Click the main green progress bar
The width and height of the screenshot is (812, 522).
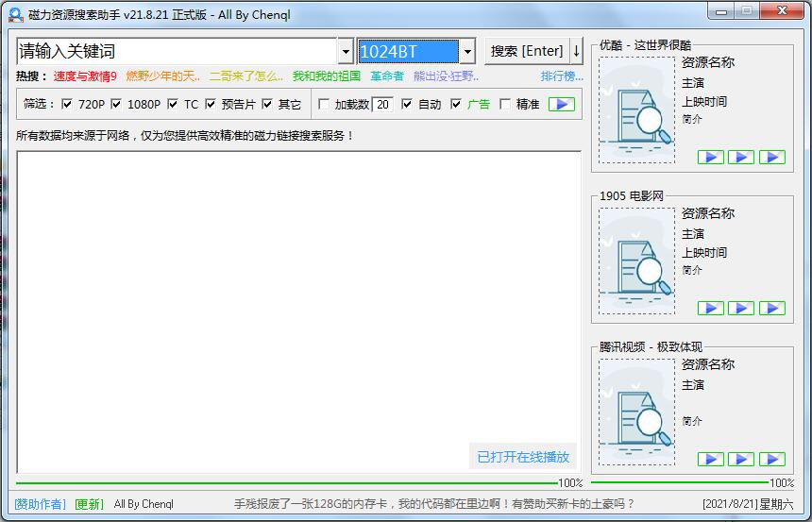pos(287,482)
